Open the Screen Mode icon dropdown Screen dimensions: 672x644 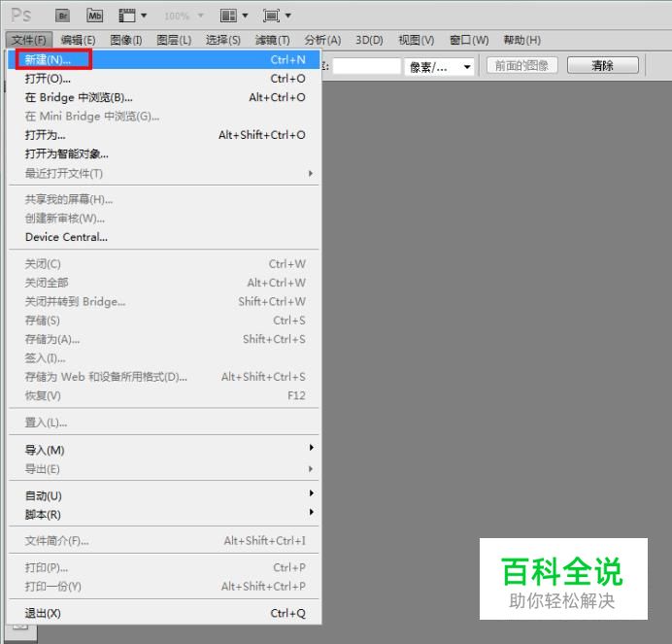pyautogui.click(x=277, y=16)
